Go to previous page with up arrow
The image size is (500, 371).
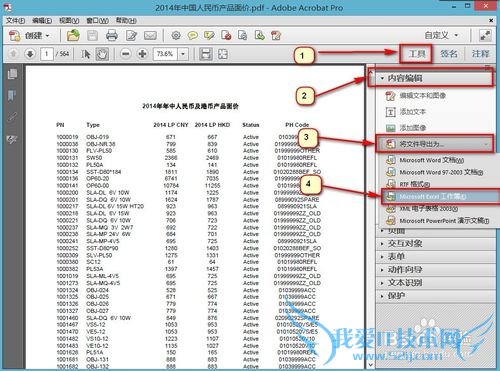pyautogui.click(x=13, y=54)
